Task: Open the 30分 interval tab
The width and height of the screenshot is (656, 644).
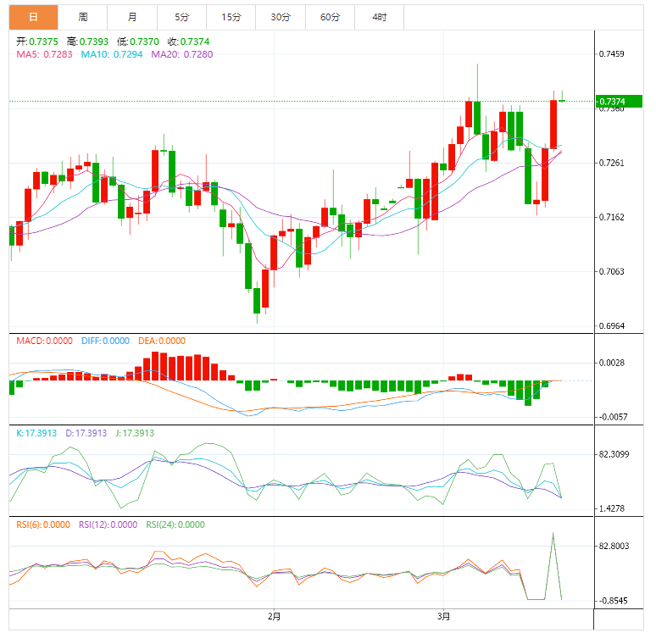Action: [x=281, y=17]
